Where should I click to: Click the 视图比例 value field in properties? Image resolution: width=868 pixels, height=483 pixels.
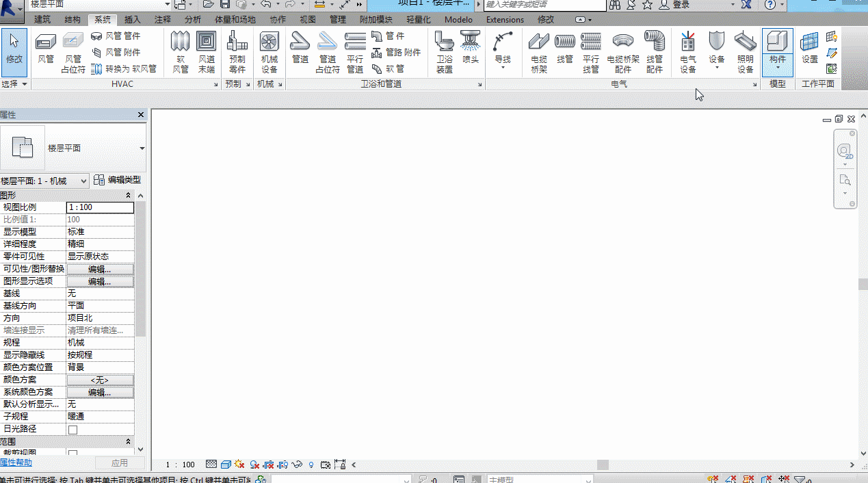coord(100,207)
